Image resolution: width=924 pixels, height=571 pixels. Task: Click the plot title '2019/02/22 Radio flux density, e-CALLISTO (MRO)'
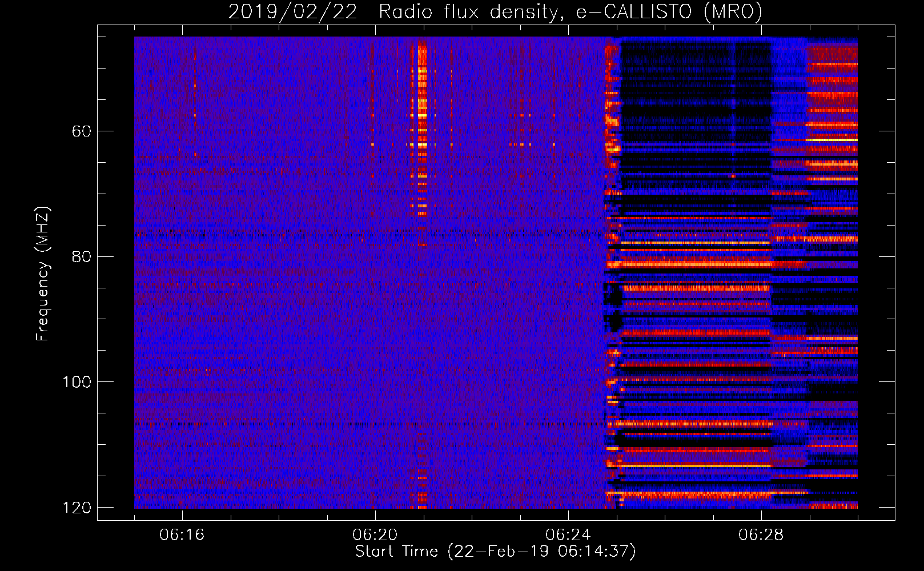click(x=495, y=11)
